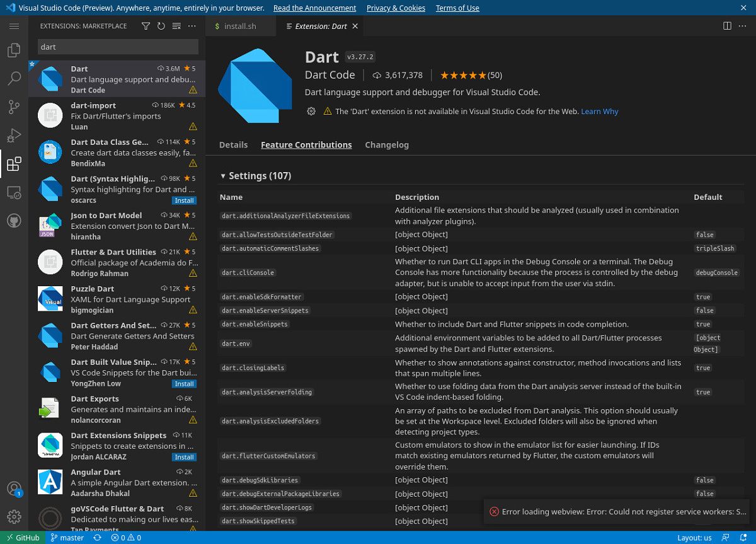Open the Explorer view in activity bar

(14, 50)
